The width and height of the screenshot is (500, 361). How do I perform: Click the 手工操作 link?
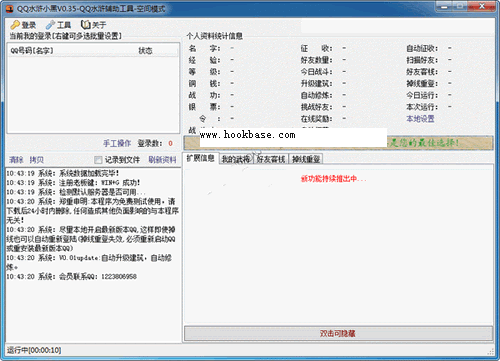117,143
